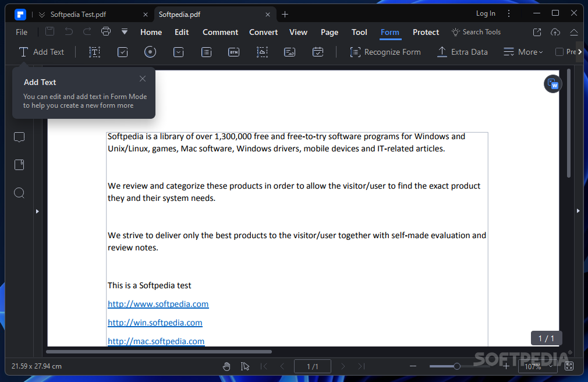This screenshot has width=588, height=382.
Task: Print the document
Action: pos(106,31)
